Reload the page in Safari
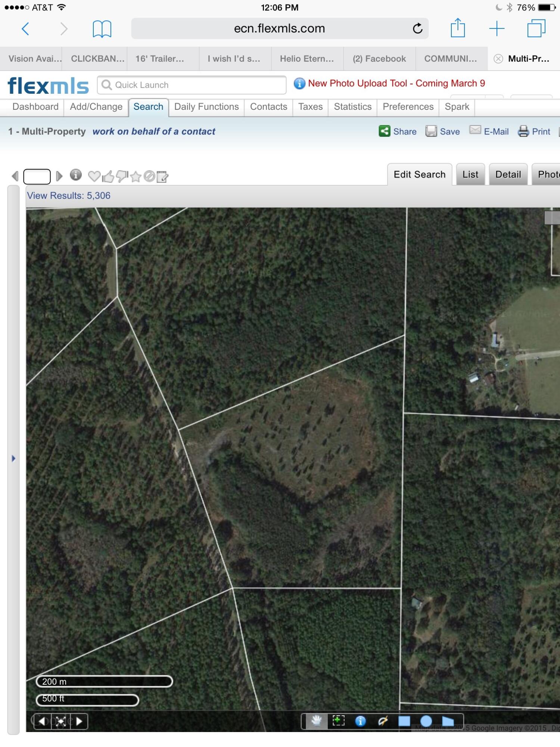 click(x=417, y=28)
